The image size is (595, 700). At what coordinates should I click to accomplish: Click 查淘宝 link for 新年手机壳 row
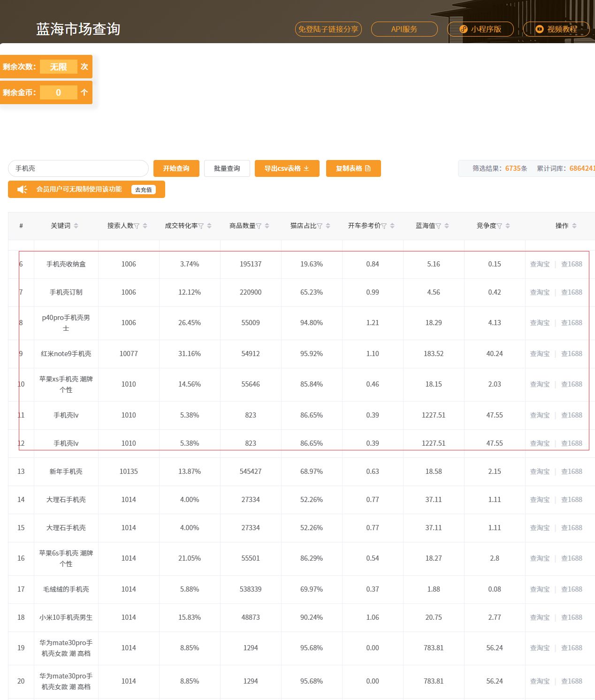coord(540,472)
